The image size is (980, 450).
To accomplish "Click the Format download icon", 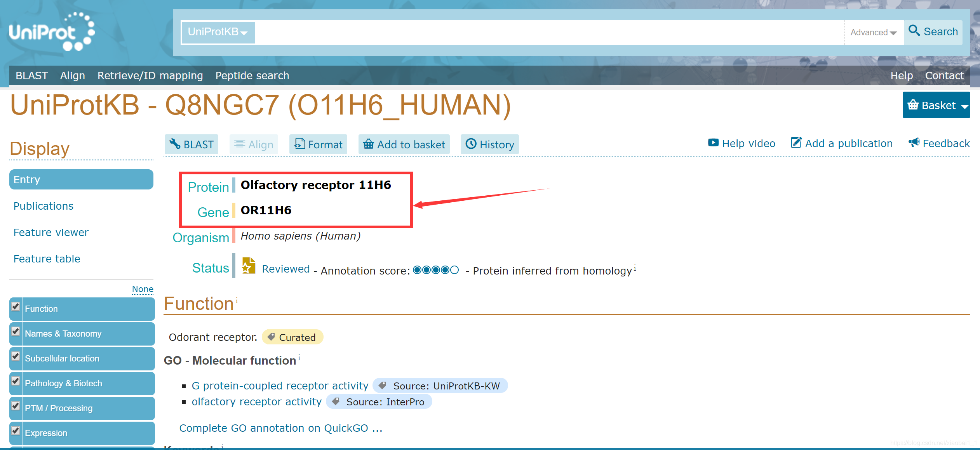I will pos(299,144).
